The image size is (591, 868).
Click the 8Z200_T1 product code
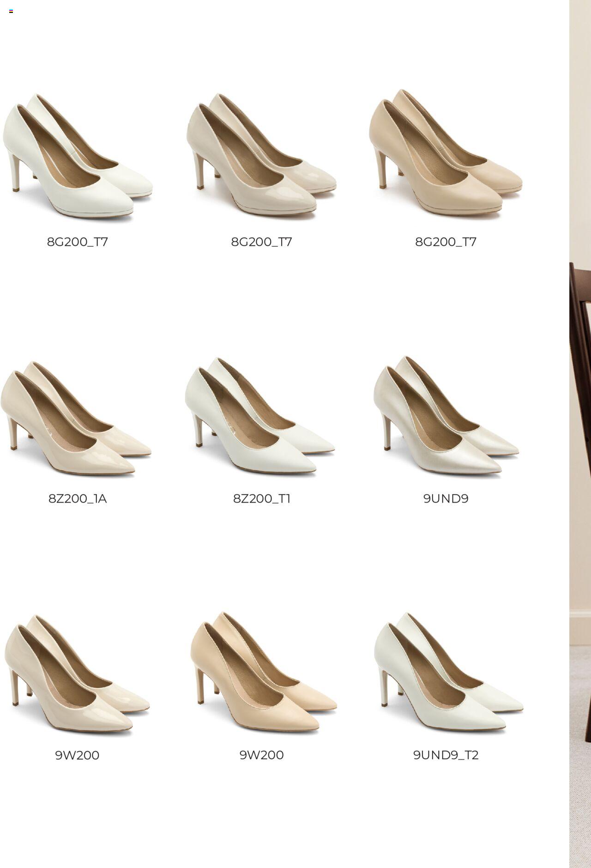point(261,499)
